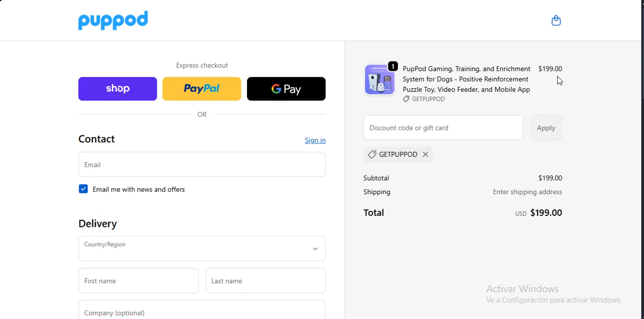The image size is (644, 319).
Task: Pay with Shop express checkout
Action: pos(118,89)
